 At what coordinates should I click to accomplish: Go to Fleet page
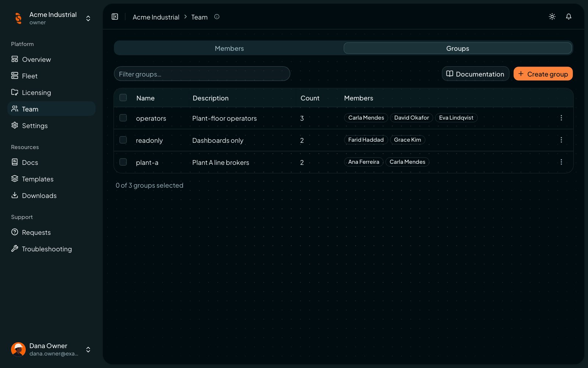pos(51,76)
